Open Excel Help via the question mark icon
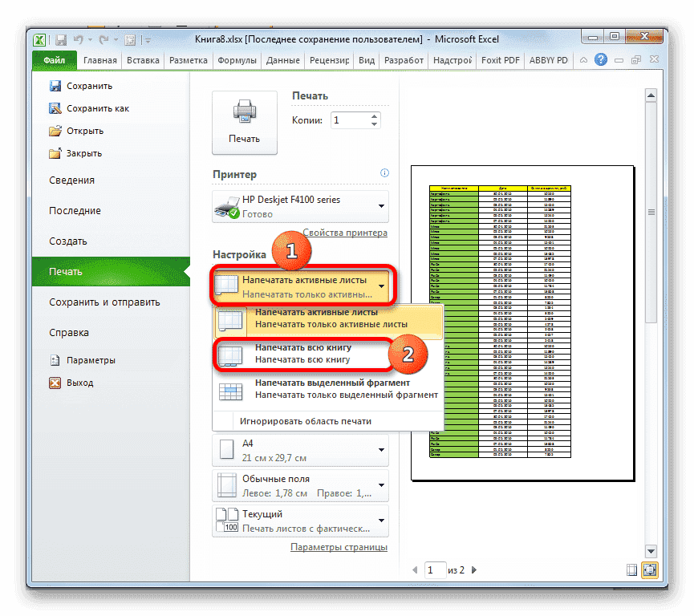The height and width of the screenshot is (616, 694). point(600,59)
